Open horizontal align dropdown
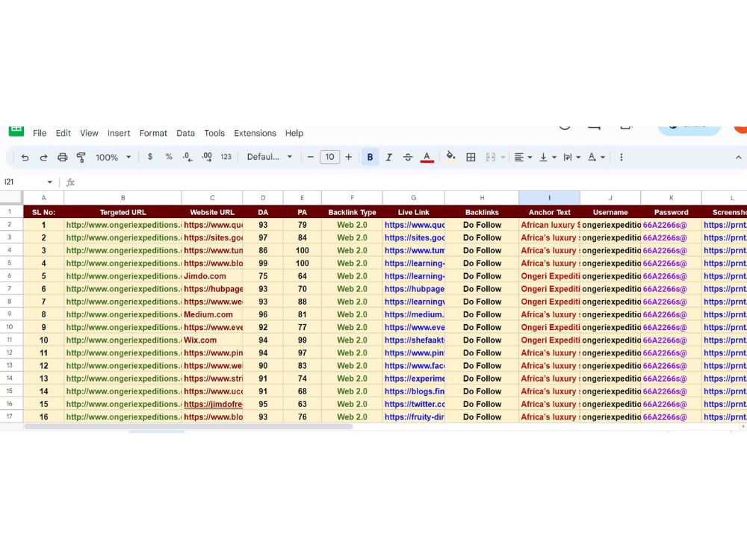Image resolution: width=747 pixels, height=560 pixels. click(523, 157)
